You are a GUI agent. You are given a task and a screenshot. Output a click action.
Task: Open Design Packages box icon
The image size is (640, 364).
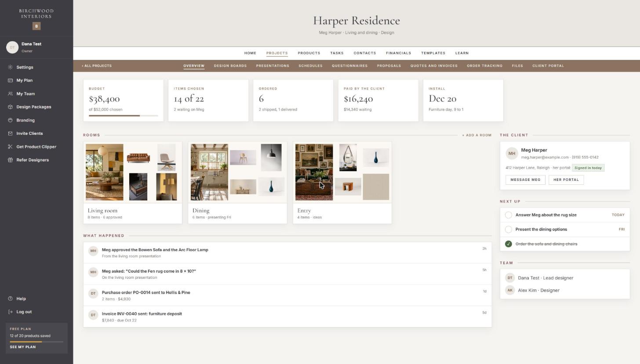point(10,107)
